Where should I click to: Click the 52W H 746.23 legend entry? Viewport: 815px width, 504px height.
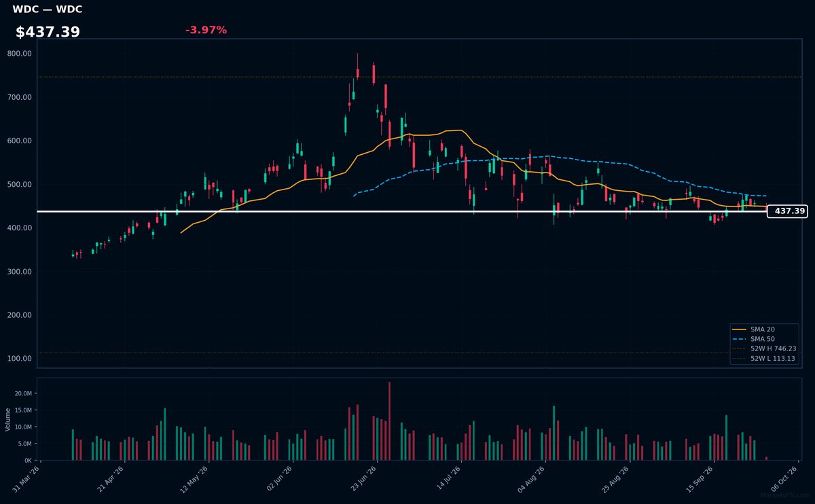[x=764, y=348]
